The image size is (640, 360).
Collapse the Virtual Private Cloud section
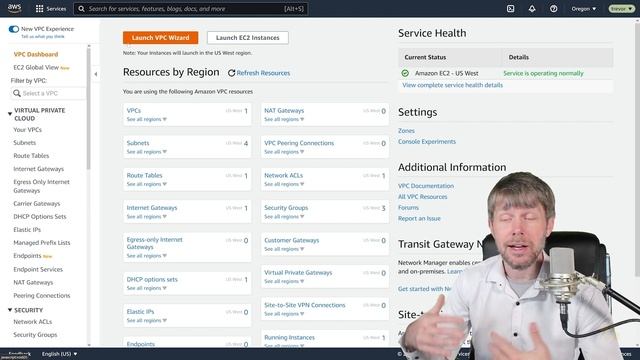pos(10,114)
